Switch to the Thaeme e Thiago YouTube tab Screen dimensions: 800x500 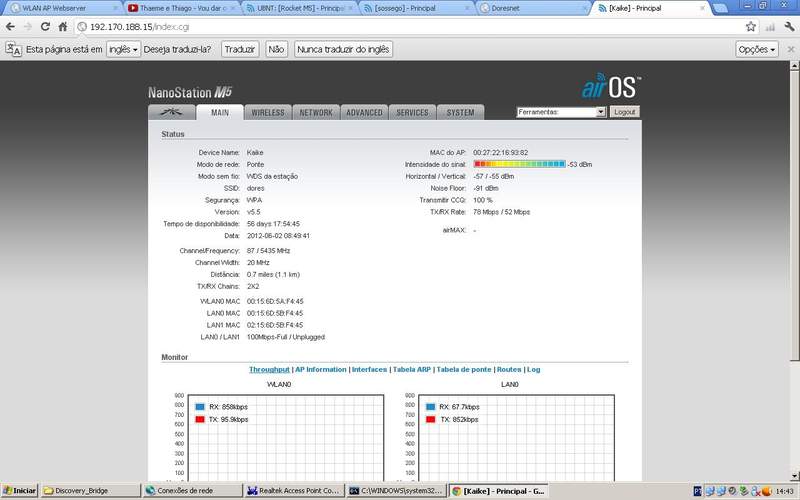[181, 8]
